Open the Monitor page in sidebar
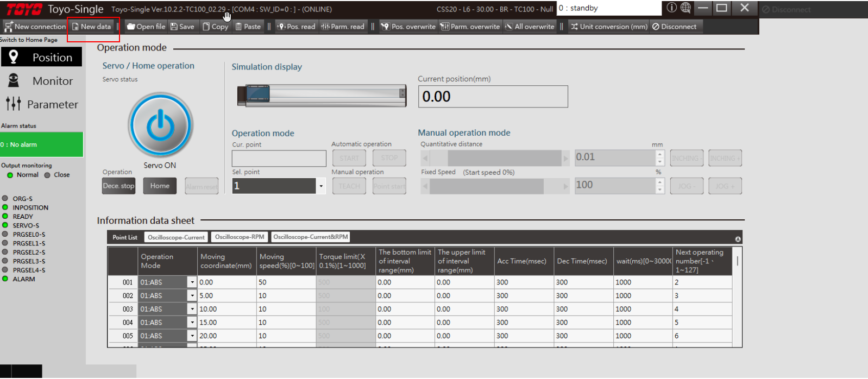This screenshot has width=868, height=379. tap(41, 80)
